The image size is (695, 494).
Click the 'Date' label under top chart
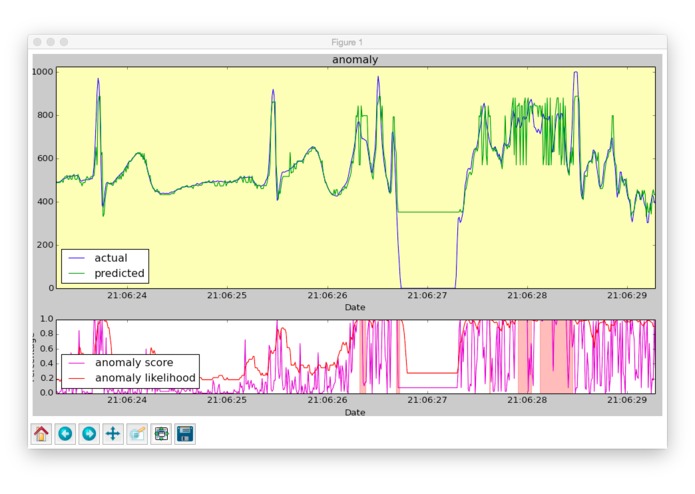click(x=355, y=307)
